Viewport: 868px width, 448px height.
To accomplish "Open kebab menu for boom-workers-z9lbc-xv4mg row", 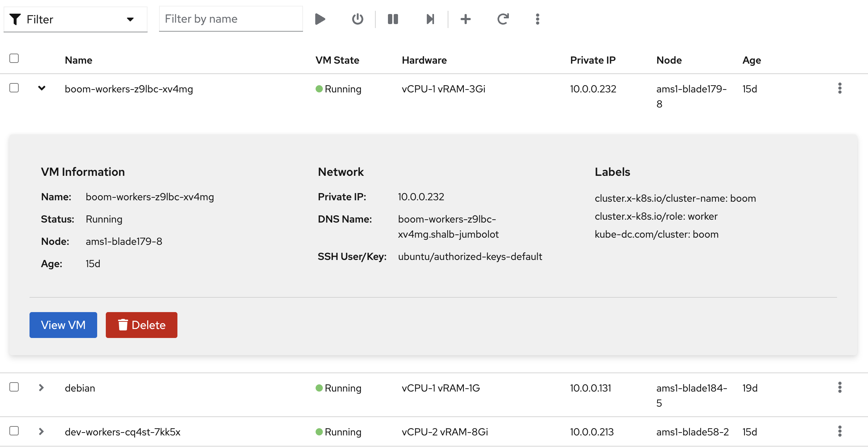I will tap(840, 88).
